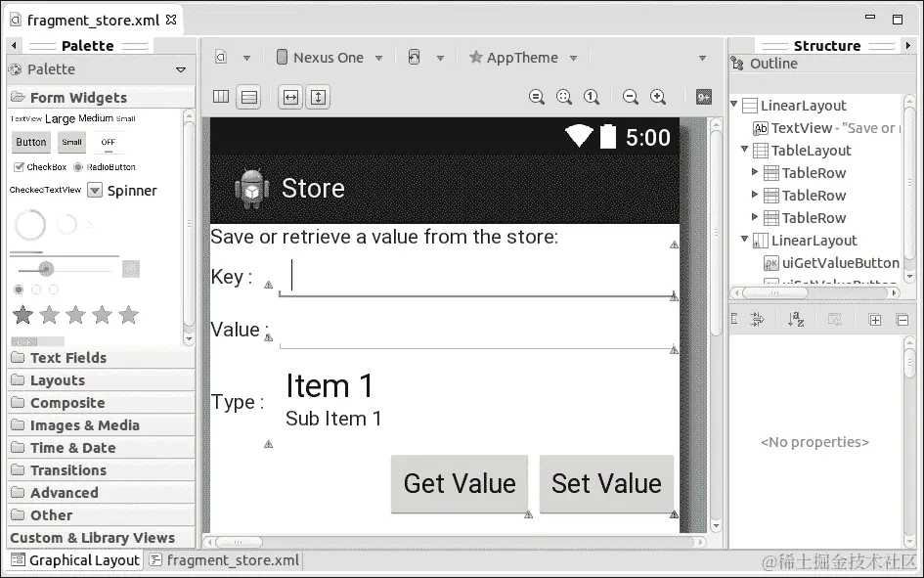
Task: Open the AppTheme theme selector dropdown
Action: click(523, 57)
